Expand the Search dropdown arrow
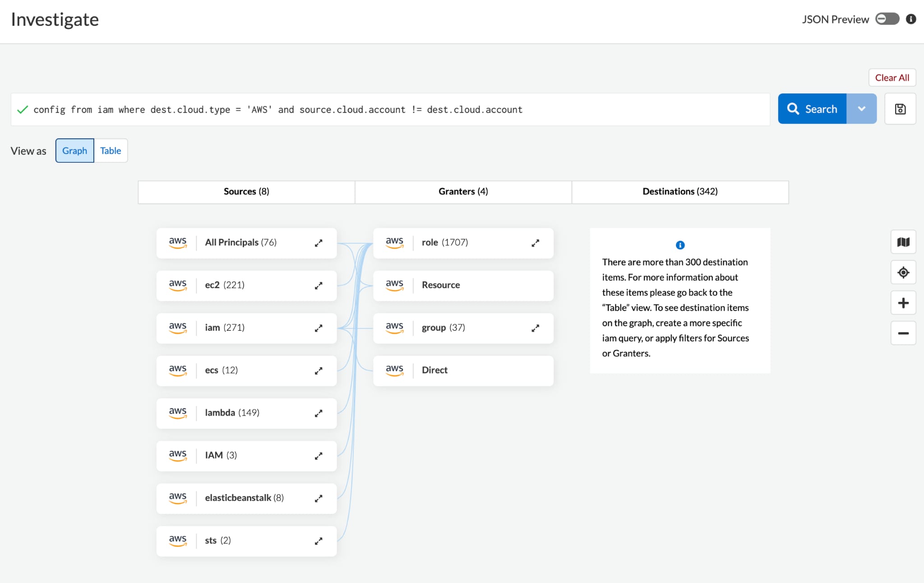The width and height of the screenshot is (924, 583). (862, 109)
